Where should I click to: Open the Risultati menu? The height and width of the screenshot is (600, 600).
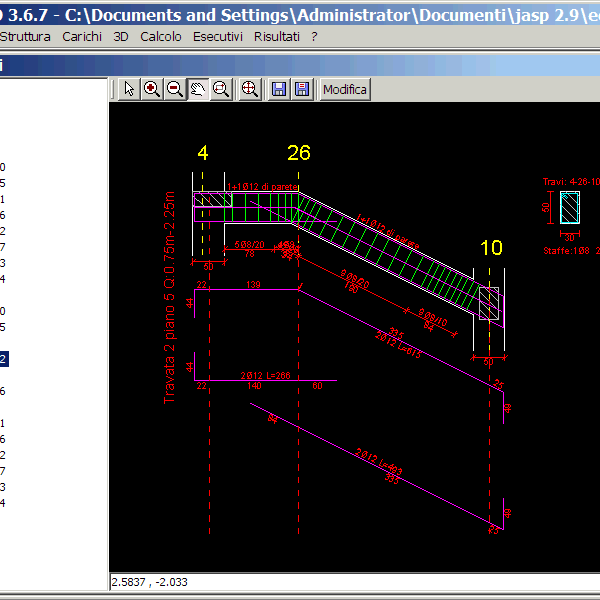(277, 37)
